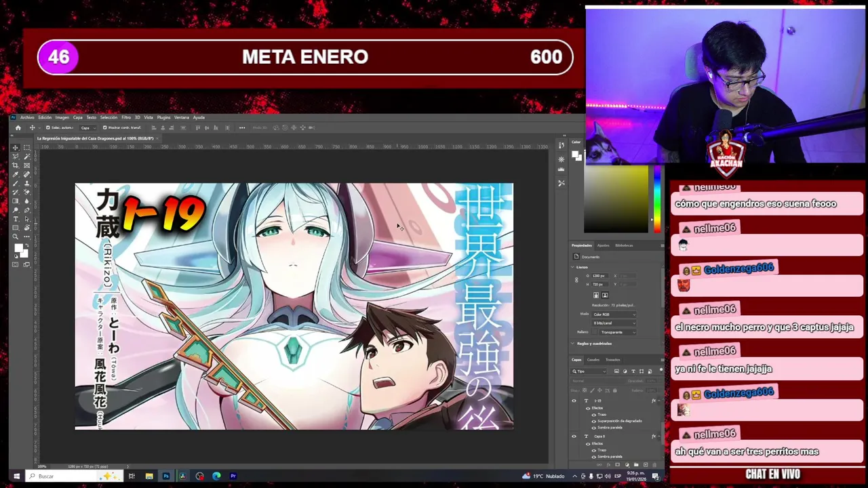
Task: Select the Hand tool
Action: [x=26, y=228]
